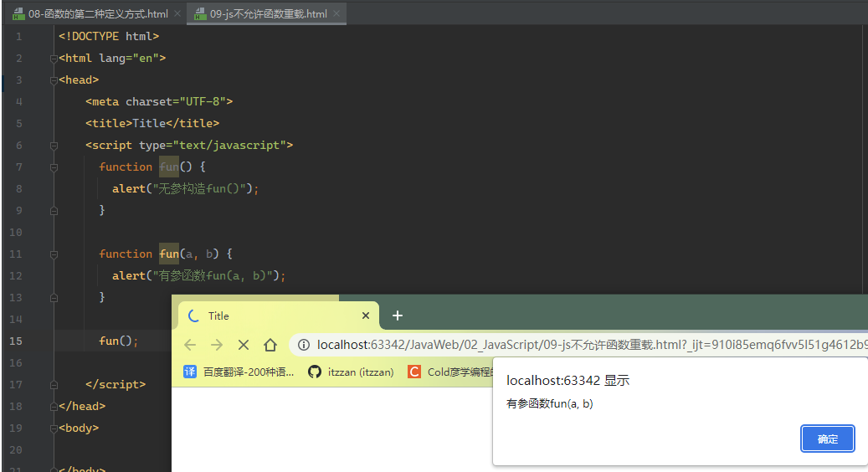Click the loading spinner on the Title tab
This screenshot has width=868, height=472.
[193, 316]
